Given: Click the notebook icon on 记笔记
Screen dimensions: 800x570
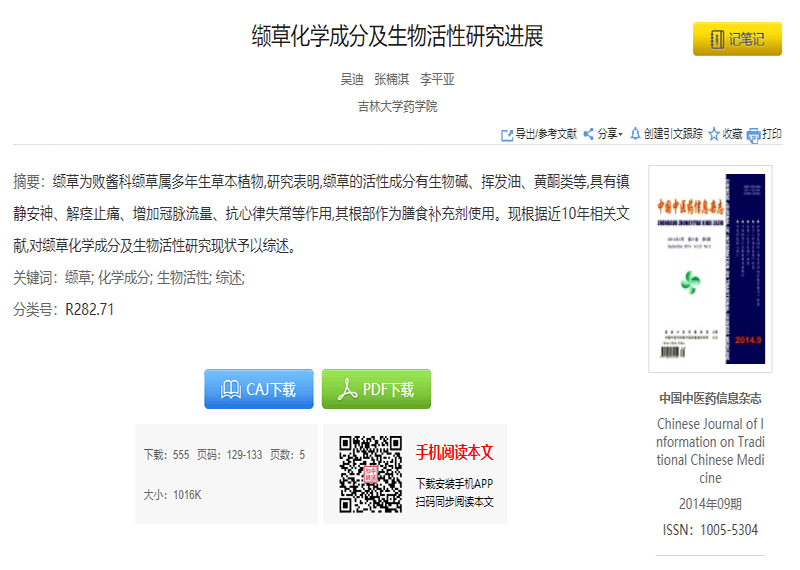Looking at the screenshot, I should click(716, 40).
